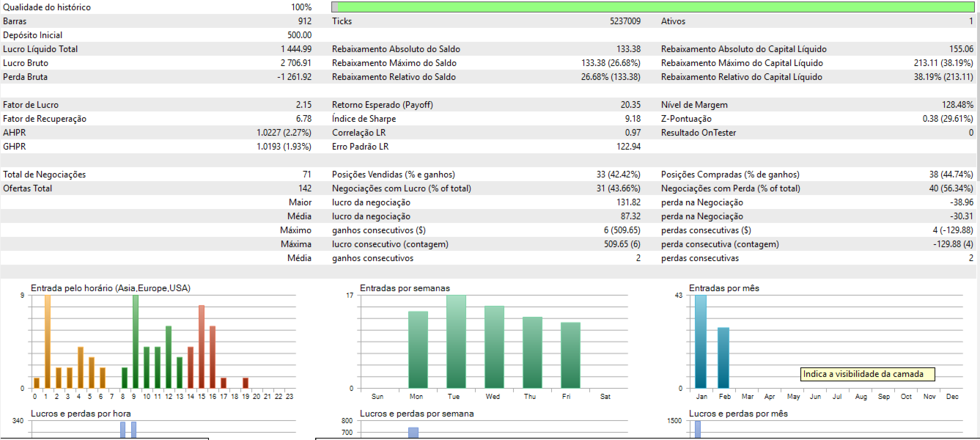The image size is (980, 440).
Task: Select the AHPR value 1.0227 (2.27%)
Action: [284, 133]
